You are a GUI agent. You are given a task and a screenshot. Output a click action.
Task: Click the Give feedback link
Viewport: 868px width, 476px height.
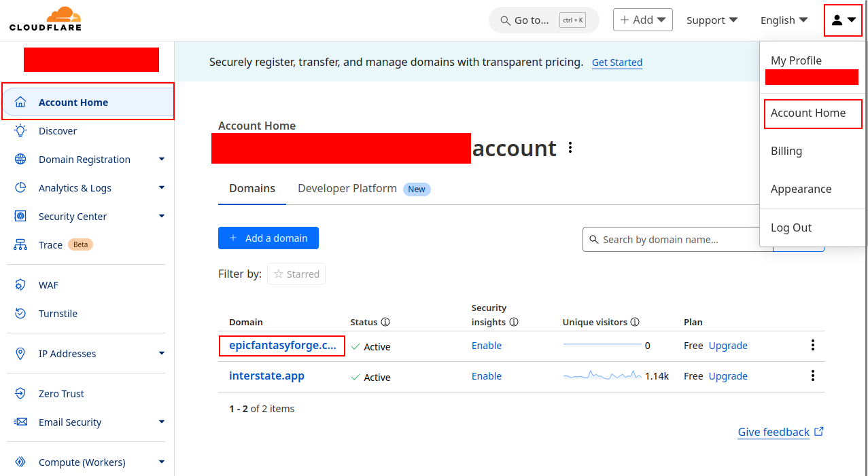coord(774,432)
